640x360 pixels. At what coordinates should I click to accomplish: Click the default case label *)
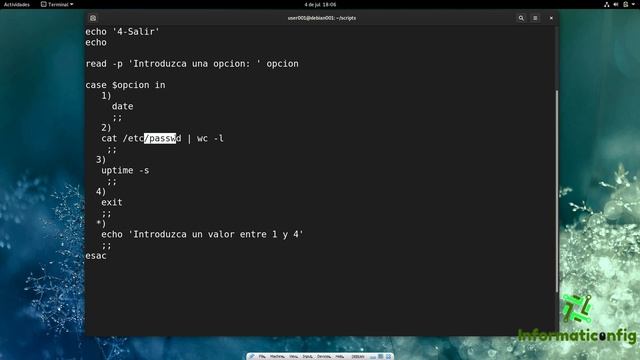pyautogui.click(x=101, y=223)
